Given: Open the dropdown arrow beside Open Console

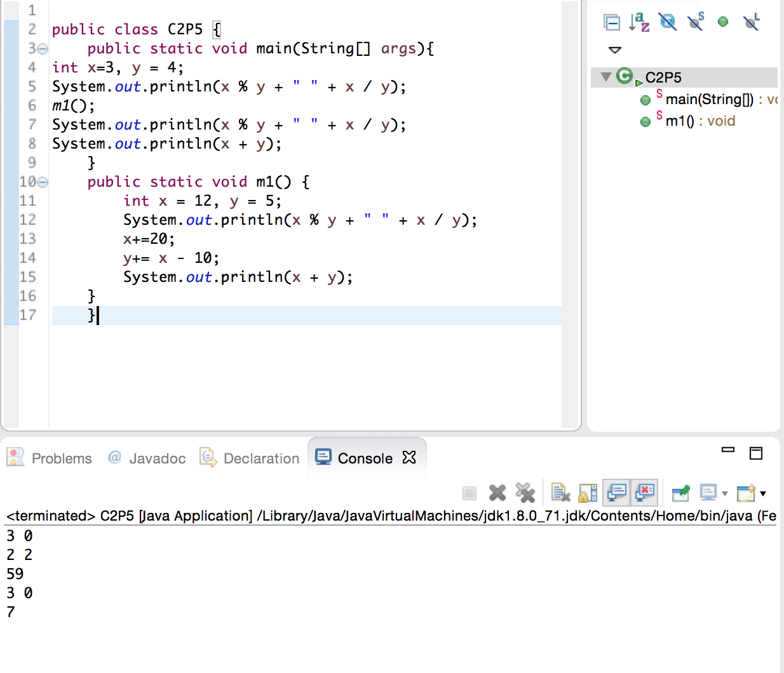Looking at the screenshot, I should [763, 493].
